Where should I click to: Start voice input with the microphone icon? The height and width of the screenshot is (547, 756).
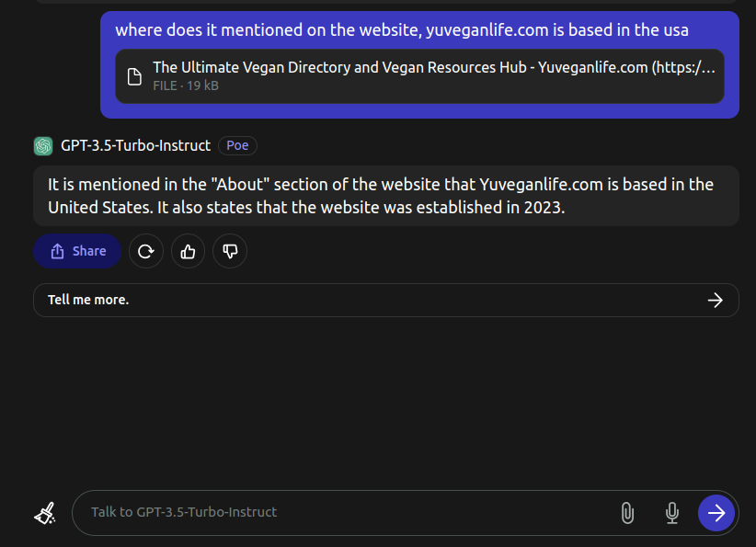tap(672, 513)
